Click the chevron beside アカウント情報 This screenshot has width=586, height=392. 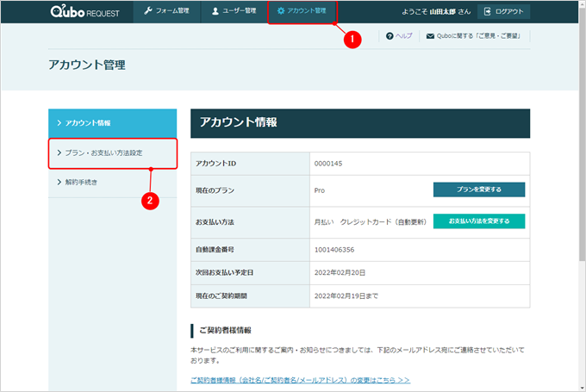tap(59, 123)
